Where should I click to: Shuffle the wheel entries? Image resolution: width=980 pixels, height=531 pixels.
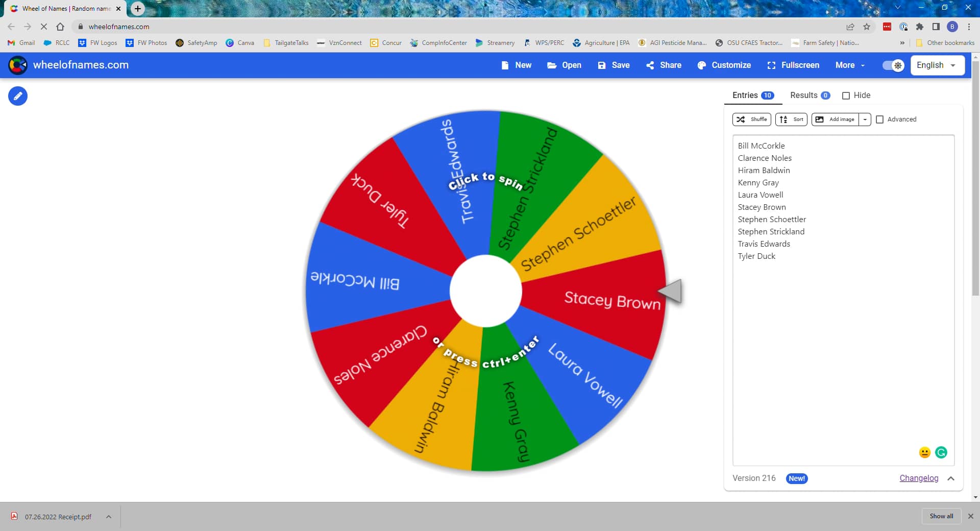pos(751,119)
